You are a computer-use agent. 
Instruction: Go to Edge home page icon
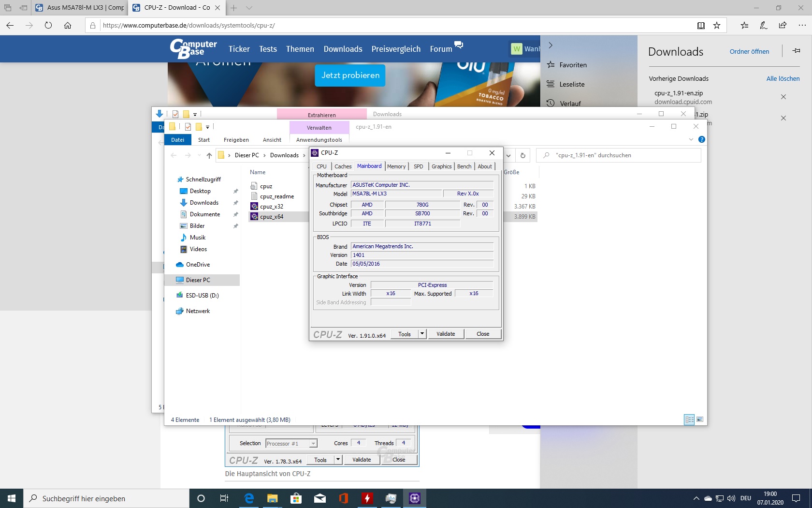[x=68, y=25]
